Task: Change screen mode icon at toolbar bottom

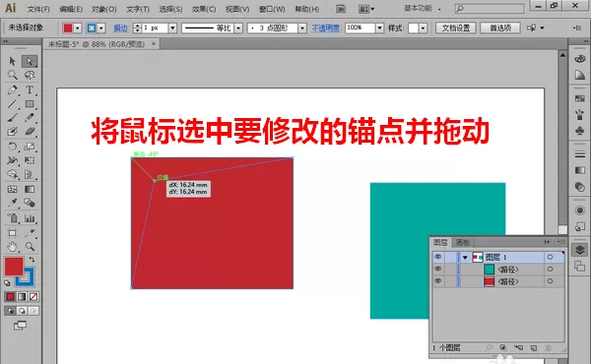Action: [x=21, y=326]
